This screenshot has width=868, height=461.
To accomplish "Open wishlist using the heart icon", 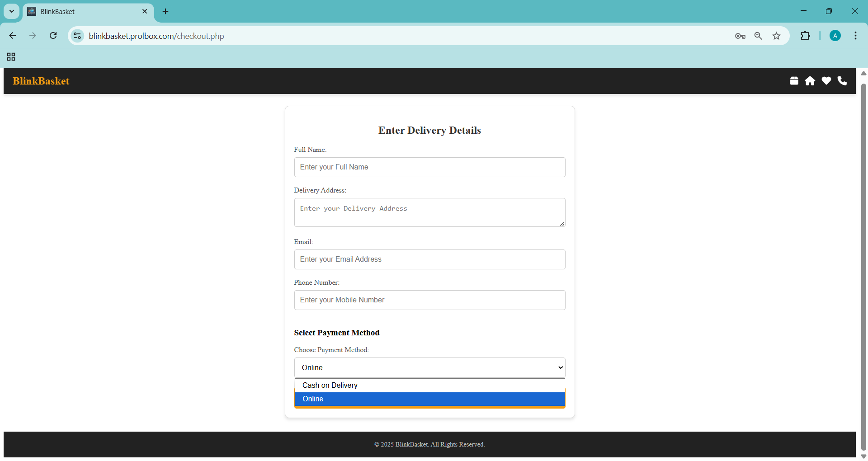I will pos(826,81).
